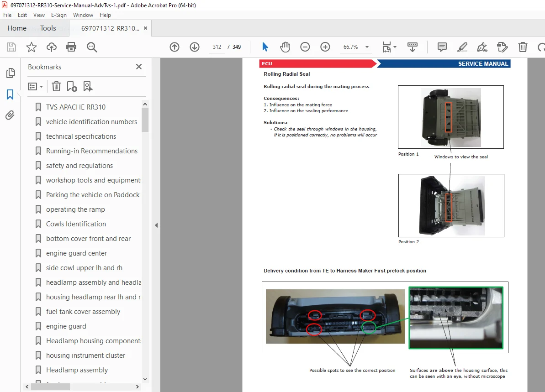Image resolution: width=545 pixels, height=392 pixels.
Task: Open the zoom level dropdown arrow
Action: click(x=367, y=47)
